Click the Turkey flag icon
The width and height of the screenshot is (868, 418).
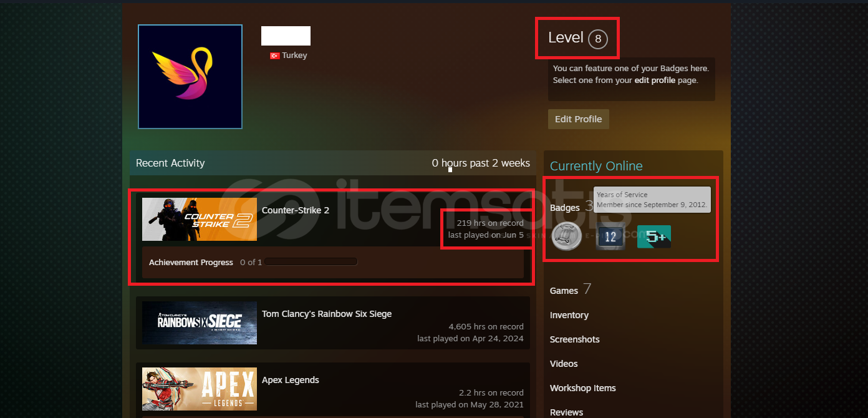click(274, 56)
